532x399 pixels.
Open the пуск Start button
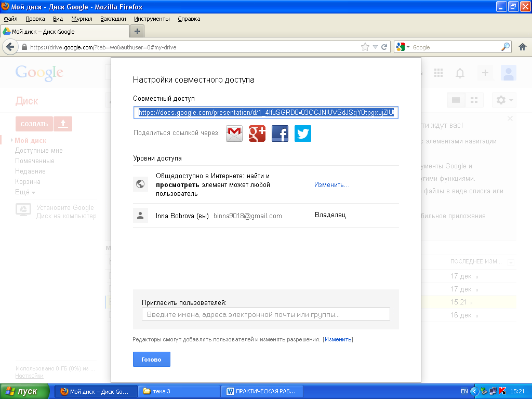pos(24,391)
